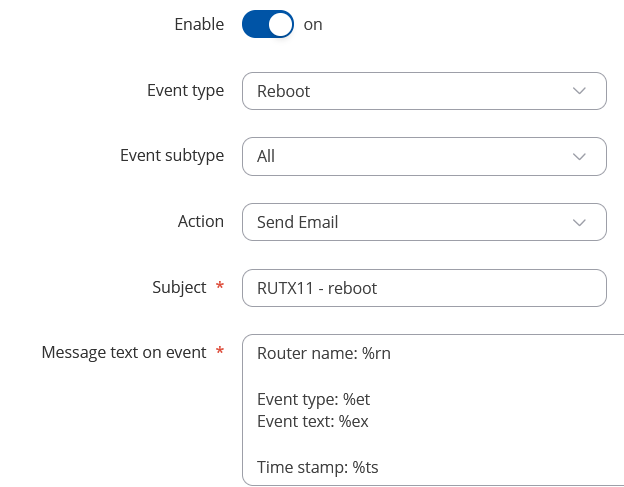Open the Action dropdown showing Send Email
The image size is (624, 487).
424,222
